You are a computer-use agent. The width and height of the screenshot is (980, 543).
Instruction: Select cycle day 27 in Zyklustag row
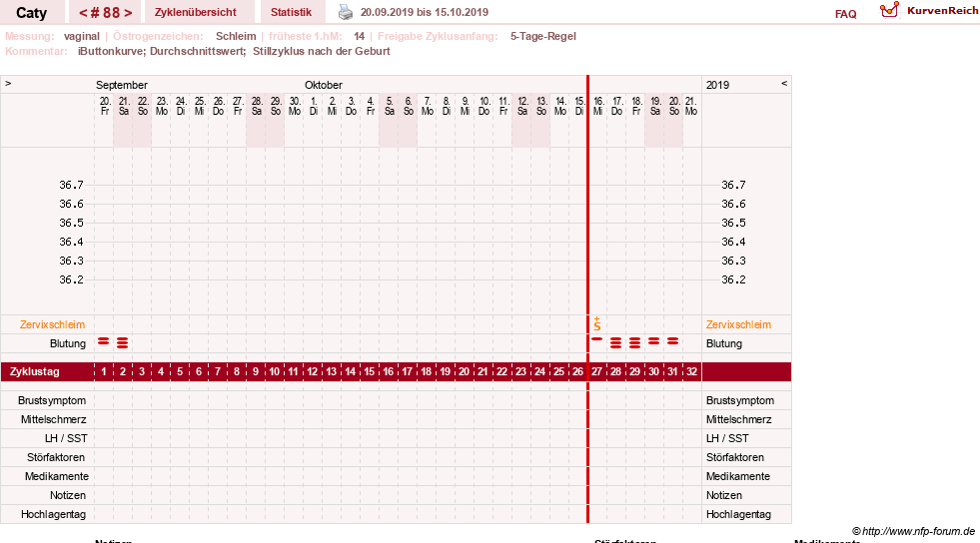[x=596, y=371]
